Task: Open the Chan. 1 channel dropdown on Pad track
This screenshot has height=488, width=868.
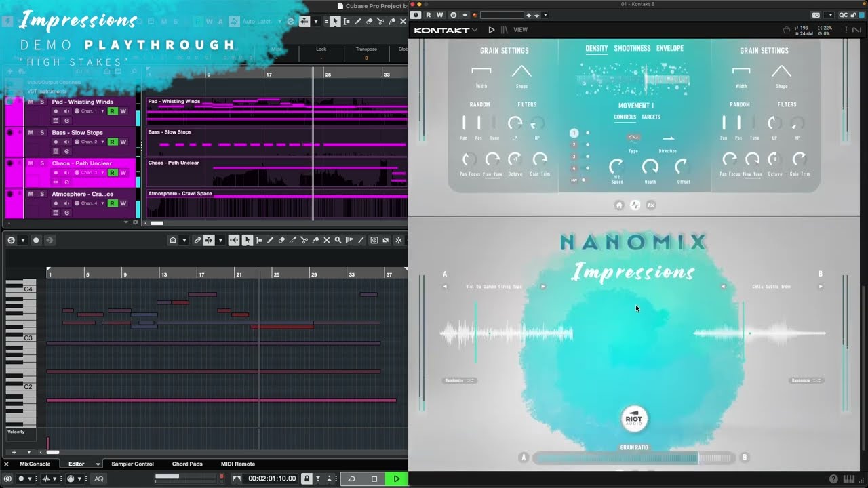Action: [102, 111]
